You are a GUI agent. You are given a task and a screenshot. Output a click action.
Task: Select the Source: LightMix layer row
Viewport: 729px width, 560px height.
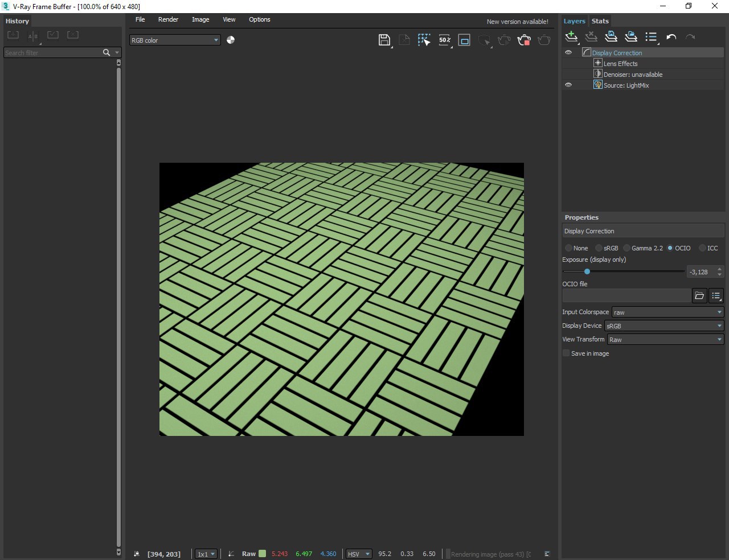coord(642,85)
